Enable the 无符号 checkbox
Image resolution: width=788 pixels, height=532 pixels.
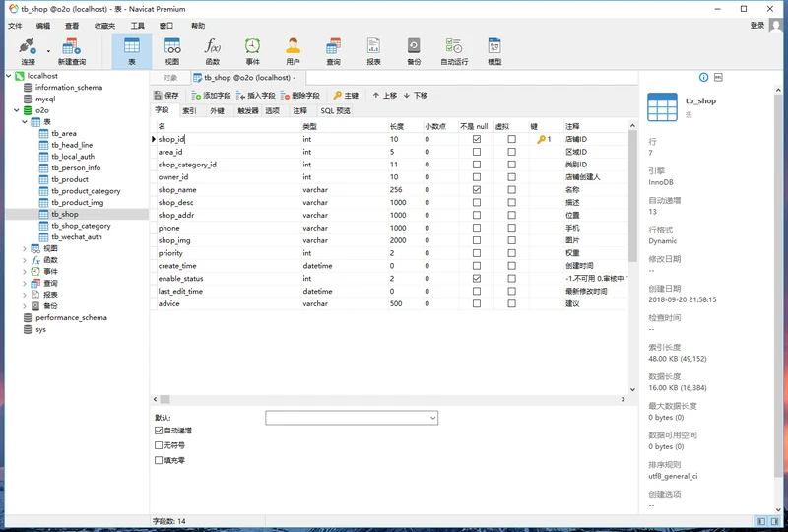point(160,445)
